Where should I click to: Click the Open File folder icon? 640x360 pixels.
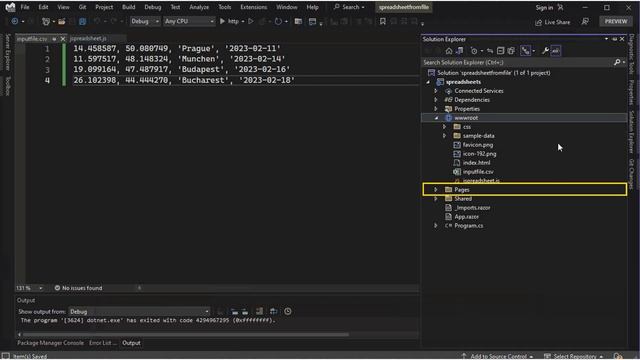[x=61, y=21]
